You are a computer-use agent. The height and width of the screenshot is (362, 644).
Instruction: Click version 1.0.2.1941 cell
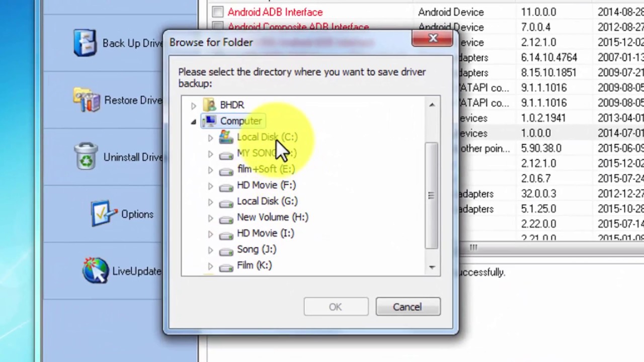click(x=543, y=118)
